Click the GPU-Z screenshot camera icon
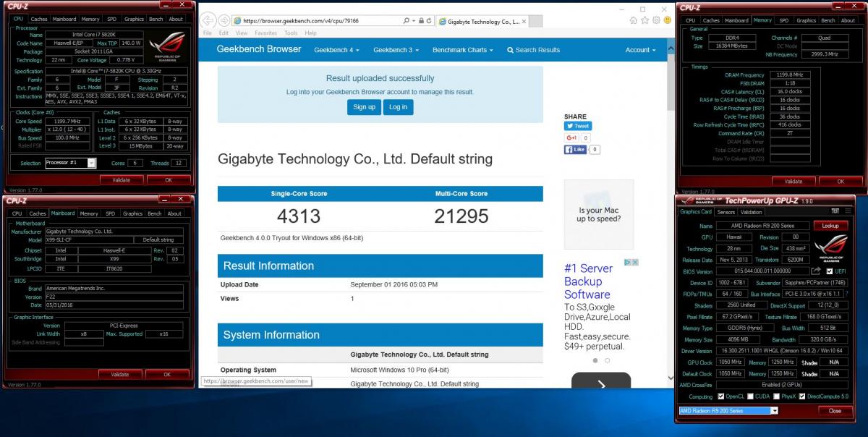Viewport: 868px width, 437px height. click(x=836, y=212)
